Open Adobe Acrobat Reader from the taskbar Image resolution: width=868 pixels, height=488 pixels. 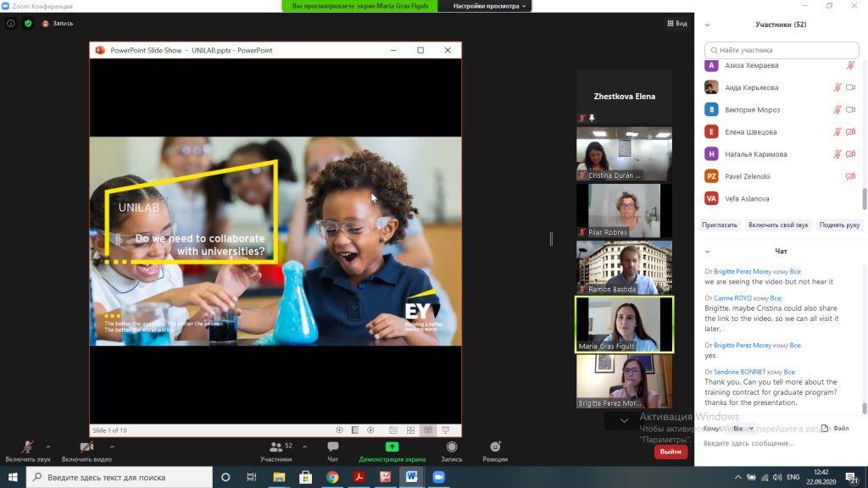click(x=359, y=477)
